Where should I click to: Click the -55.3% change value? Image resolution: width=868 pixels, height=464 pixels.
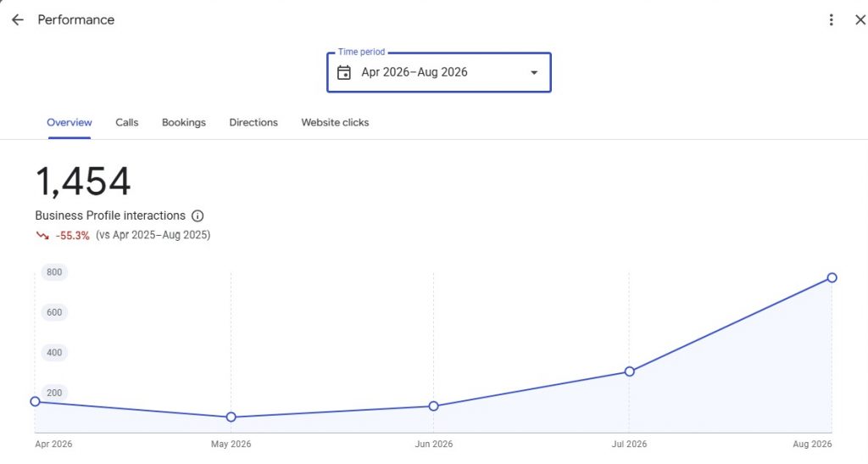pos(73,235)
